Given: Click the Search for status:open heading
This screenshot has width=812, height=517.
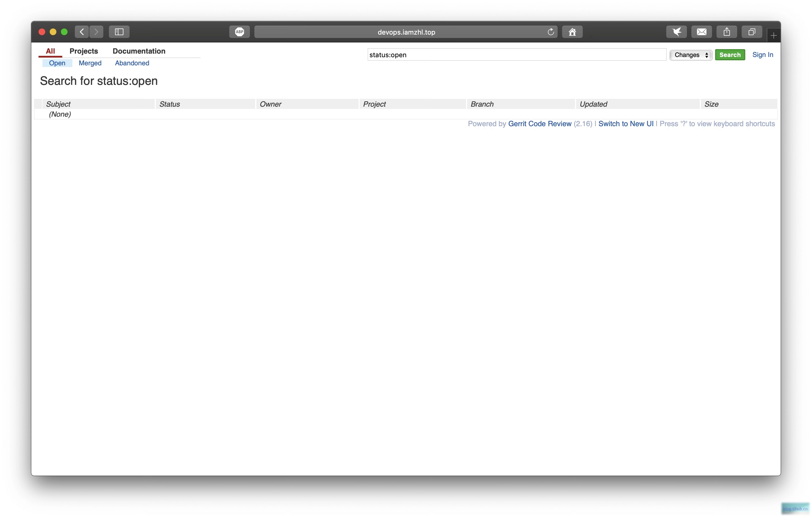Looking at the screenshot, I should click(99, 81).
